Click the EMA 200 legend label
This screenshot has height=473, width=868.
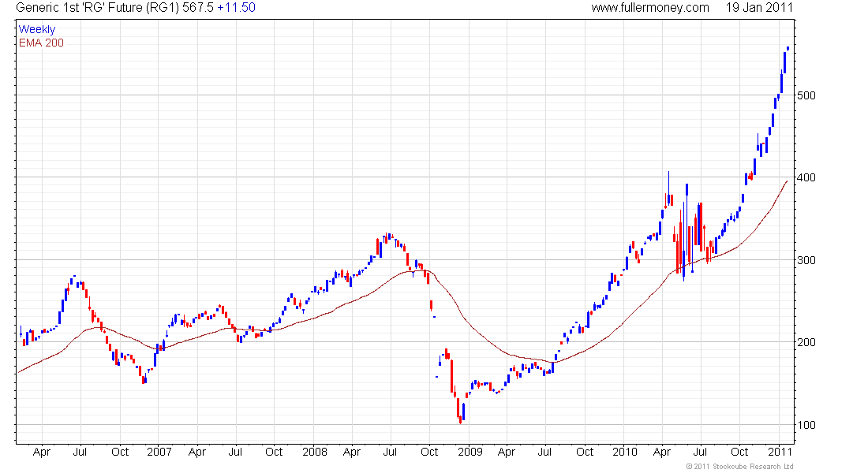coord(41,43)
